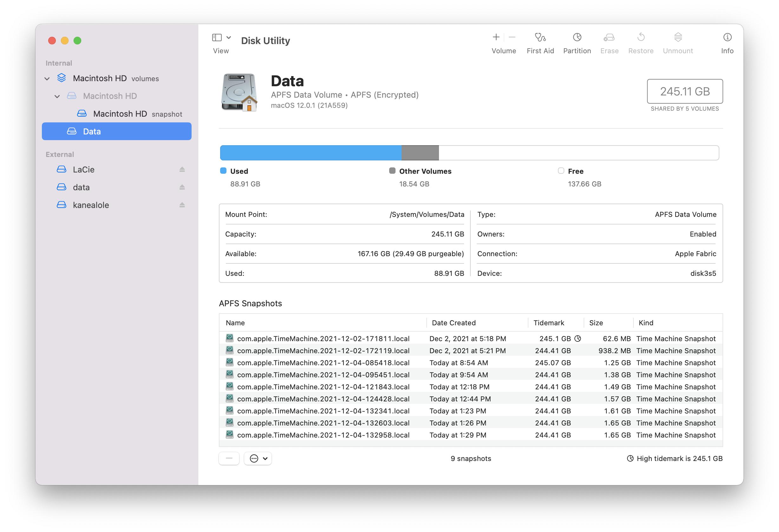Screen dimensions: 779x532
Task: Select the kanealole external drive
Action: click(x=117, y=205)
